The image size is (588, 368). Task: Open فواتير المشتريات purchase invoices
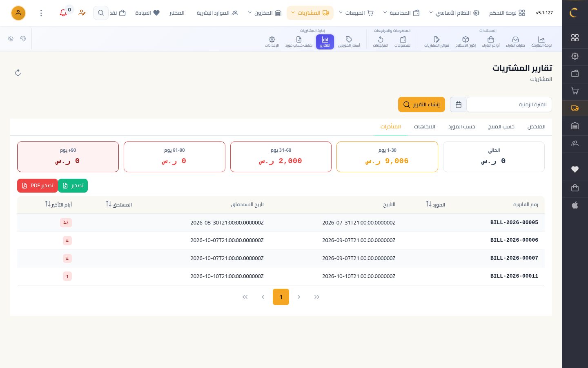tap(437, 42)
